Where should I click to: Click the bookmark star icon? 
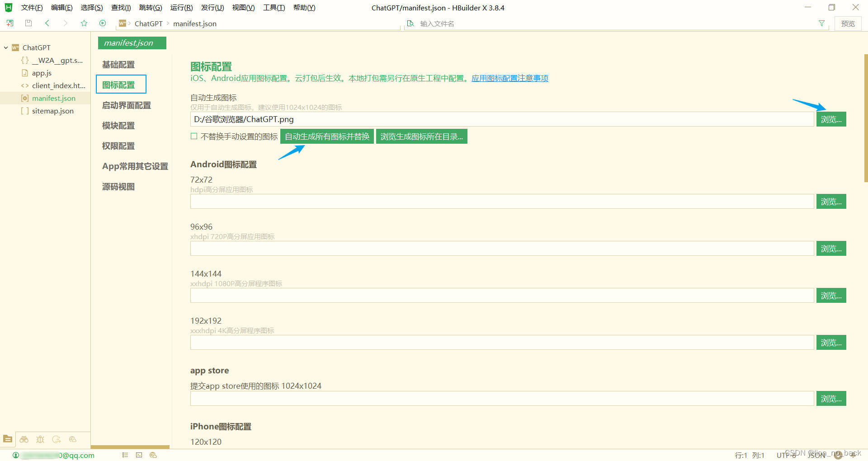point(84,23)
